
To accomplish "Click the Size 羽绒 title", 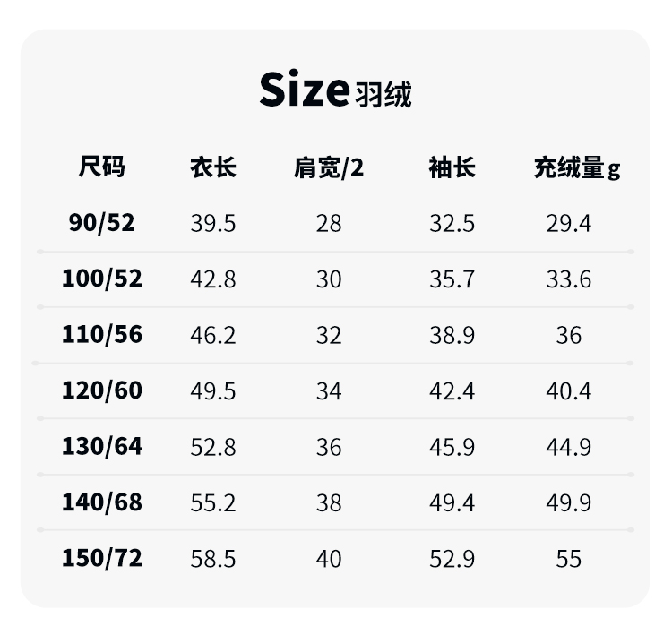I will [335, 90].
